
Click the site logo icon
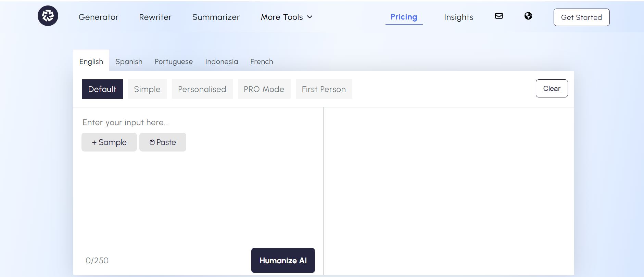click(x=48, y=16)
